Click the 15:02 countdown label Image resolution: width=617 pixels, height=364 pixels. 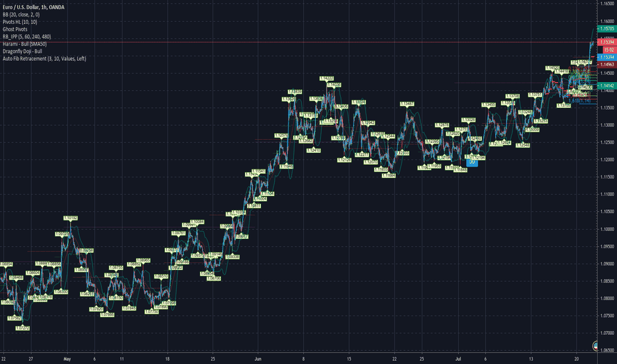click(609, 50)
